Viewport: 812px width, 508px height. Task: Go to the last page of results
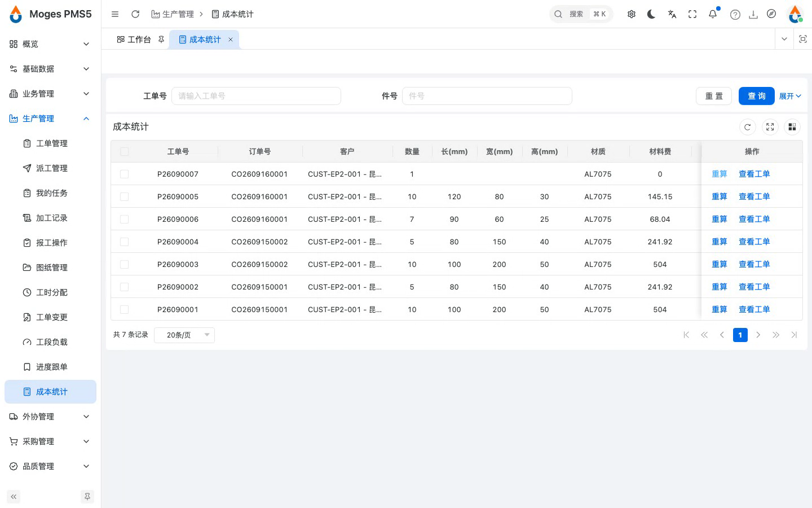[x=794, y=335]
